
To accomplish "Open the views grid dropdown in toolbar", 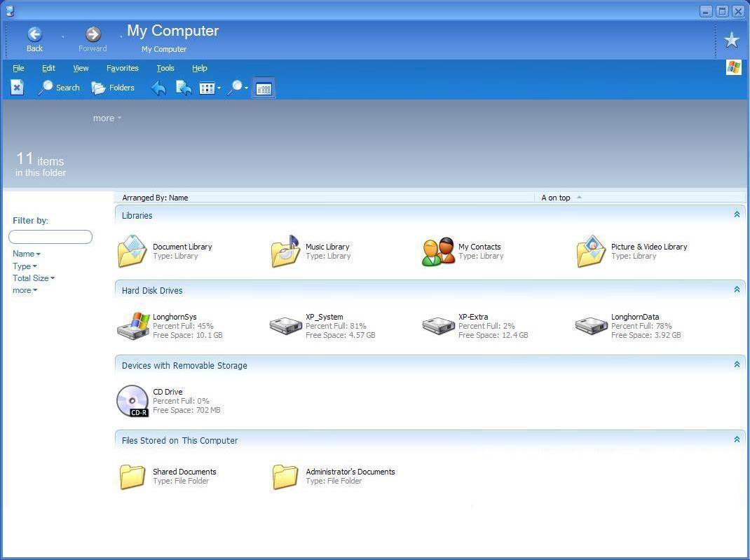I will point(209,88).
